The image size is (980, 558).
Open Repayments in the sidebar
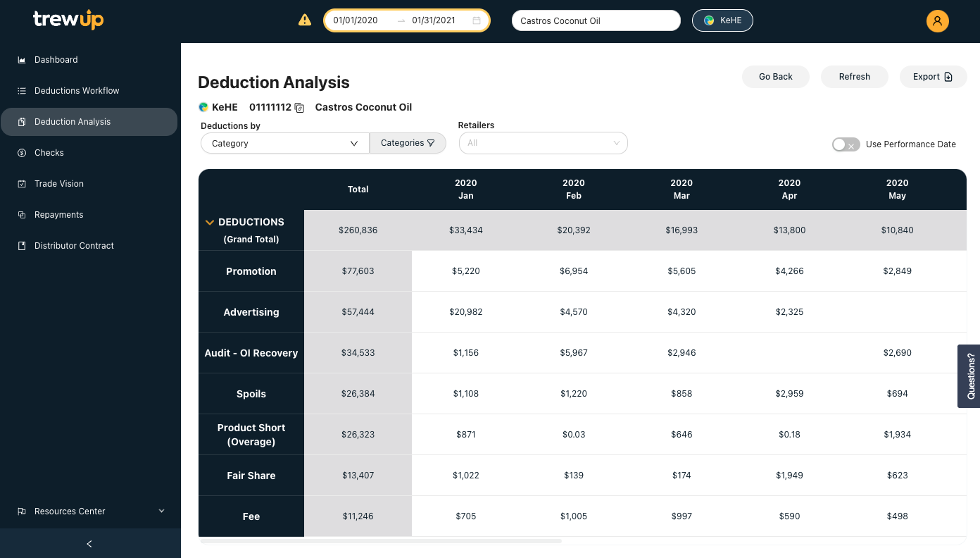pos(89,215)
